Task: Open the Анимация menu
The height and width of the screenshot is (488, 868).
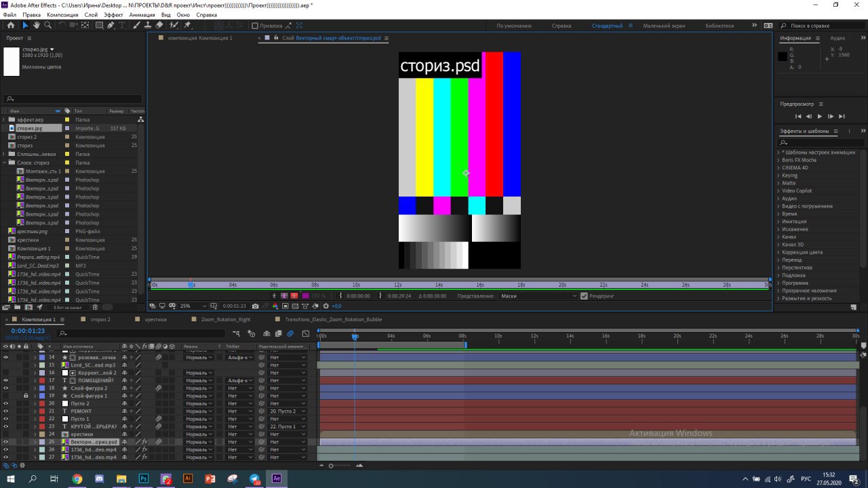Action: [142, 14]
